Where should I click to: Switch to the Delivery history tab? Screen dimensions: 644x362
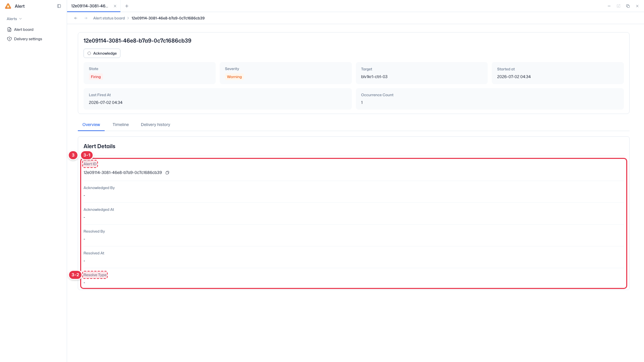[155, 125]
